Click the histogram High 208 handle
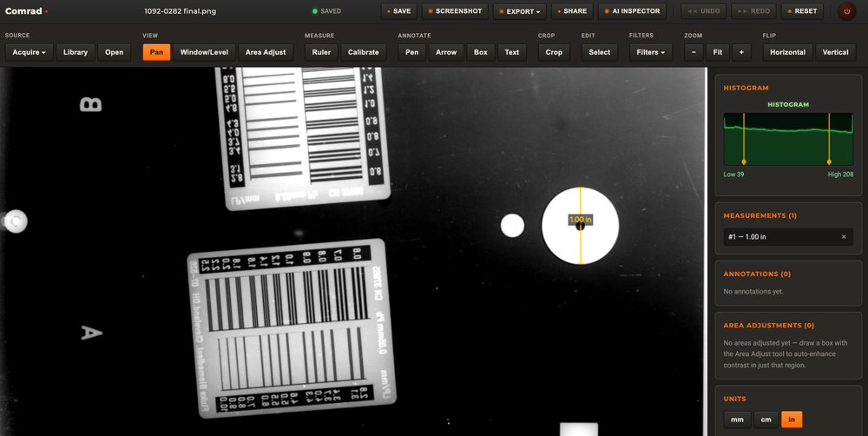The height and width of the screenshot is (436, 868). click(829, 162)
